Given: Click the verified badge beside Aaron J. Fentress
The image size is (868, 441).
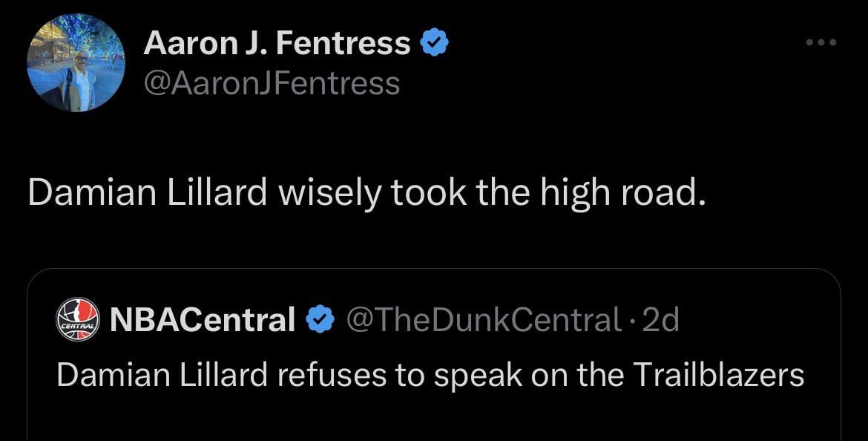Looking at the screenshot, I should point(434,43).
